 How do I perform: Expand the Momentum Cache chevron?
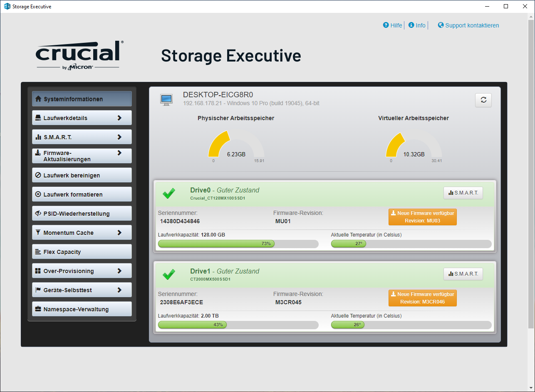[x=119, y=232]
